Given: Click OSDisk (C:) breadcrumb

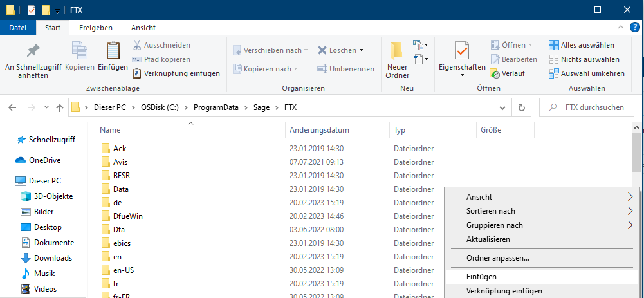Looking at the screenshot, I should (158, 107).
